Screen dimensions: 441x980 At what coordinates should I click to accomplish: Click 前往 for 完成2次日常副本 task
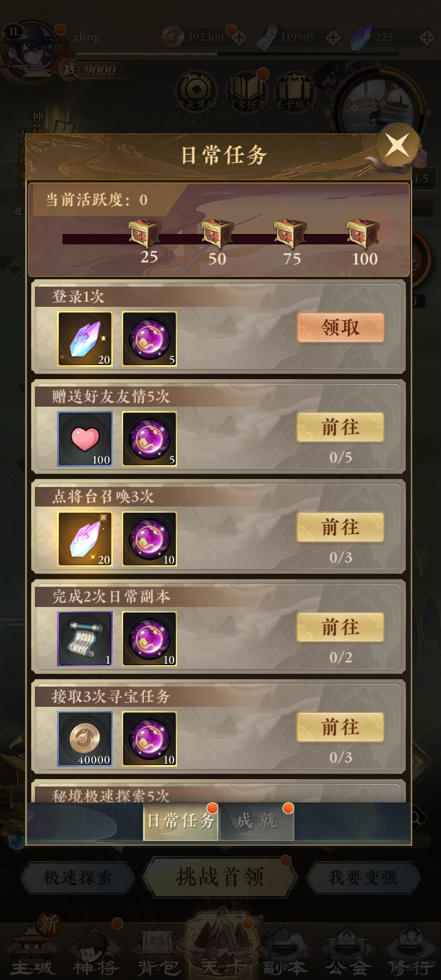point(341,627)
